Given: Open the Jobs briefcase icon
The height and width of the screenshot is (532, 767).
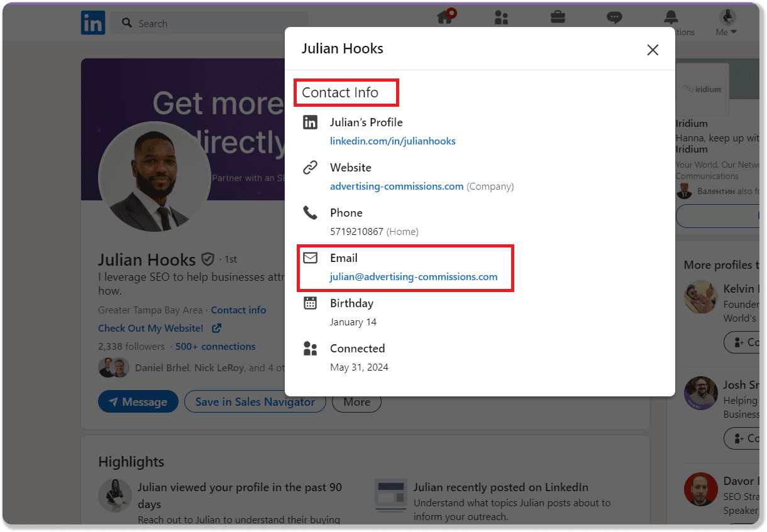Looking at the screenshot, I should point(558,17).
